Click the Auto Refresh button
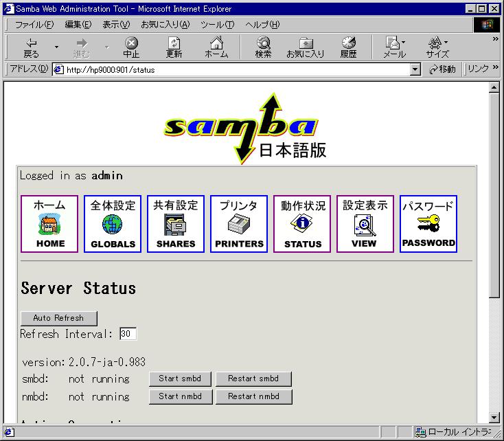This screenshot has height=441, width=504. point(59,318)
